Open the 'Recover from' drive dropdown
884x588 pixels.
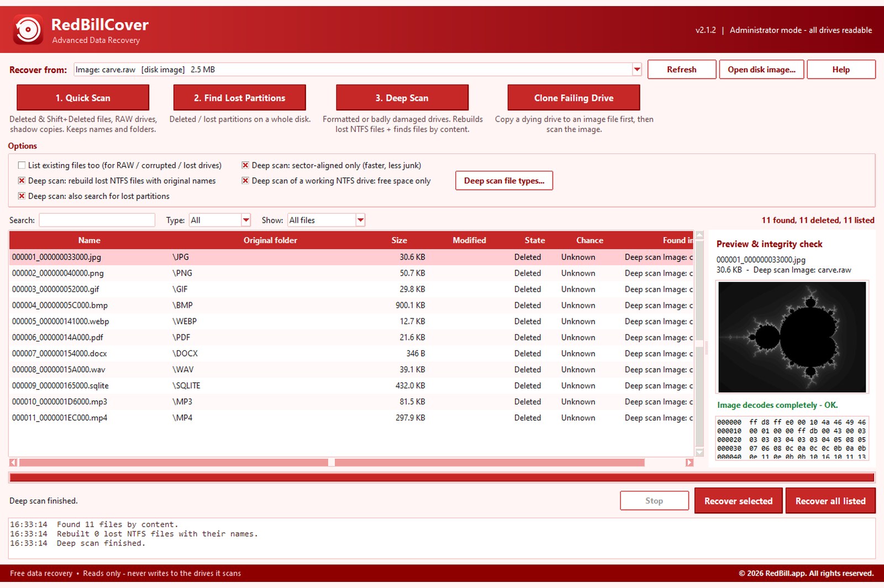click(x=636, y=70)
